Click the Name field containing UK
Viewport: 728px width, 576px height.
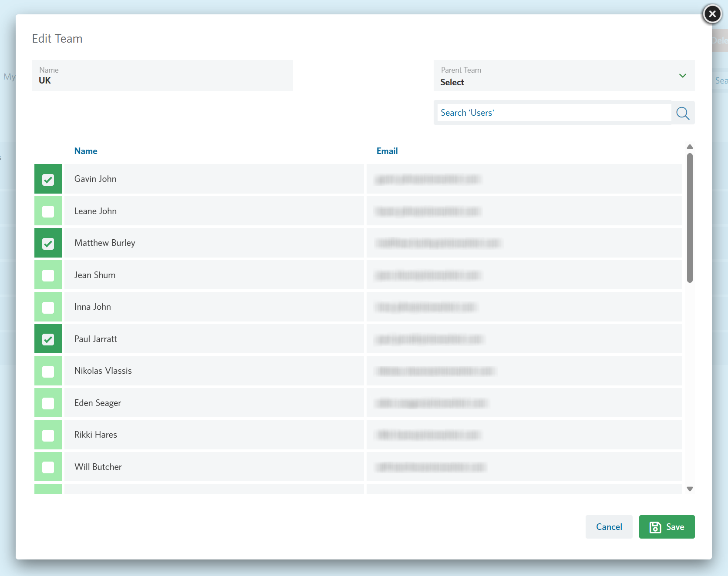tap(162, 76)
